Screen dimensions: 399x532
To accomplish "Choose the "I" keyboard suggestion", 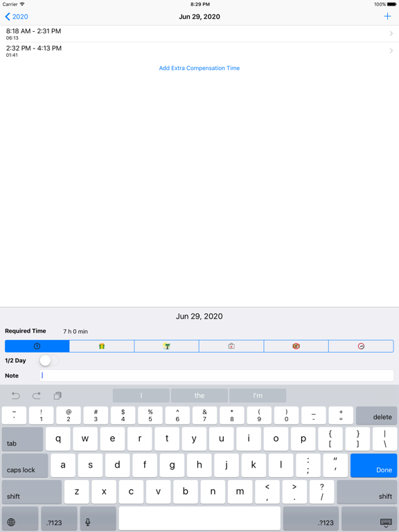I will (141, 396).
